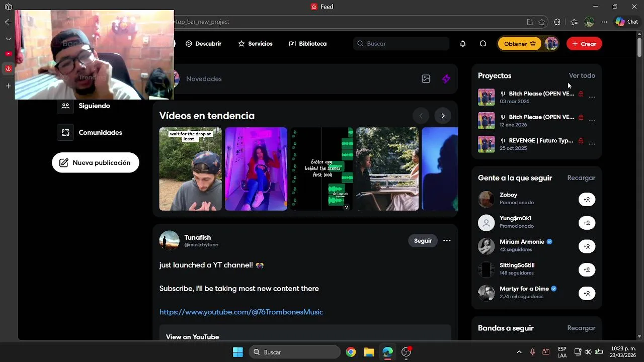Click the browser page vertical scrollbar
Image resolution: width=644 pixels, height=362 pixels.
click(x=639, y=48)
